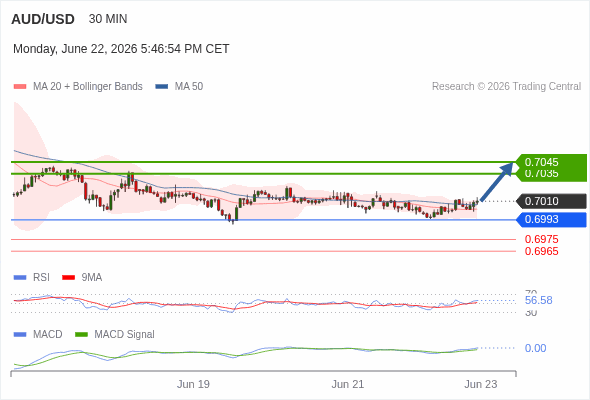590x400 pixels.
Task: Click the blue upward trend arrow
Action: tap(497, 182)
